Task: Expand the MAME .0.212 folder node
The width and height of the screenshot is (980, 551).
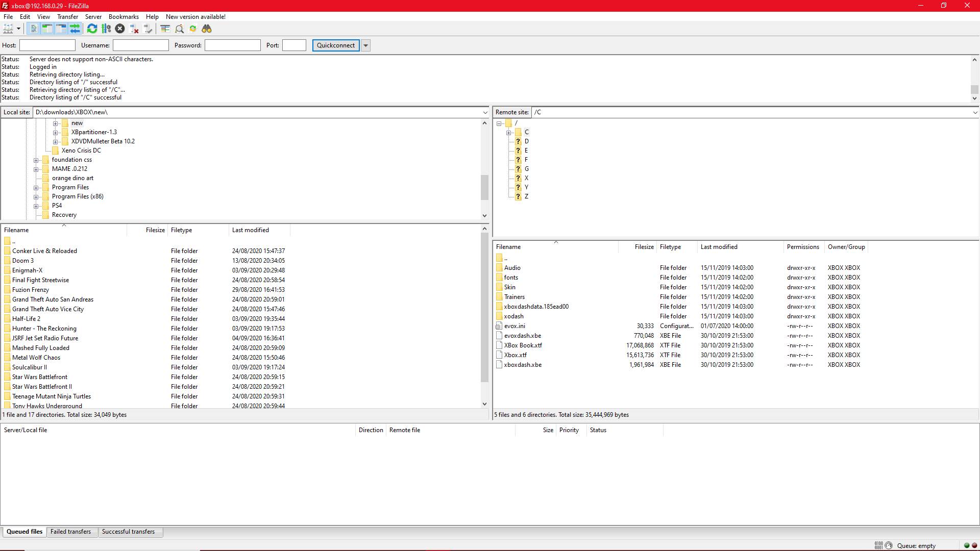Action: click(x=36, y=169)
